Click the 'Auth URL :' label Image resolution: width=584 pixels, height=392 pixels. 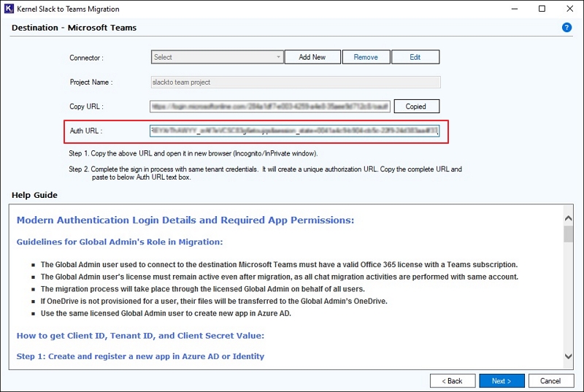coord(86,131)
